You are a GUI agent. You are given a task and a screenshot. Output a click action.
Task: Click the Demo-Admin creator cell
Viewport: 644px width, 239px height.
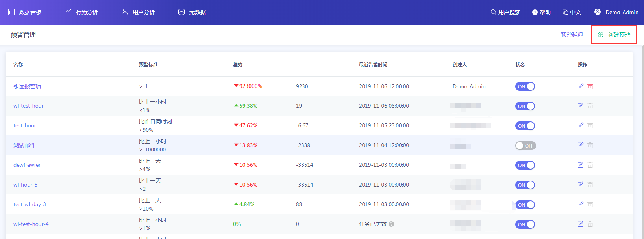point(469,86)
